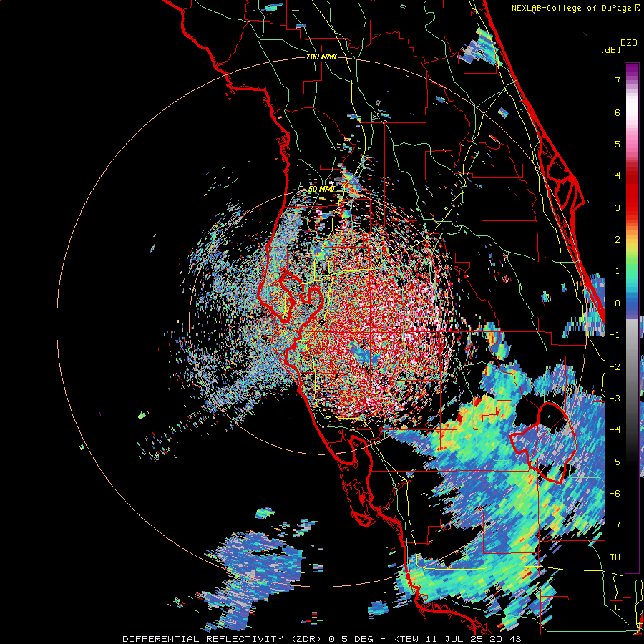This screenshot has height=644, width=644.
Task: Click the 0.5 DEG elevation angle text
Action: click(x=351, y=639)
